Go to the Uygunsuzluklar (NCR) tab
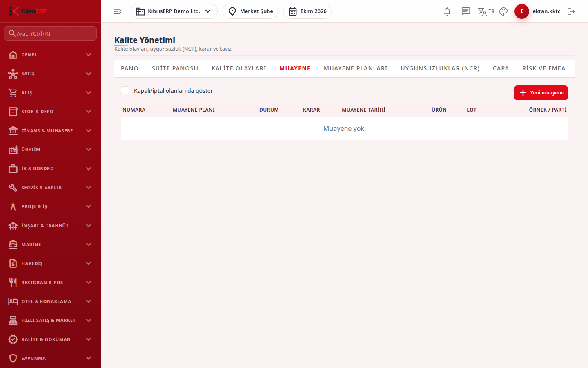The height and width of the screenshot is (368, 588). point(440,68)
